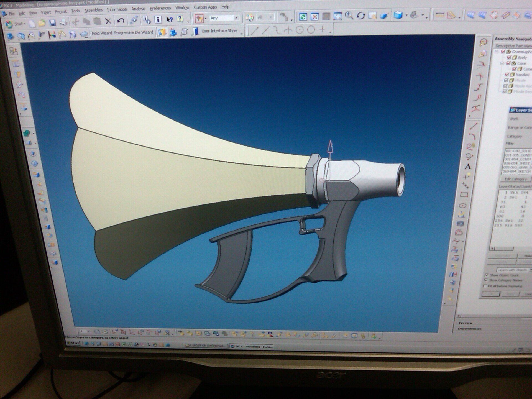Image resolution: width=532 pixels, height=399 pixels.
Task: Click the Fit view icon
Action: pyautogui.click(x=315, y=17)
